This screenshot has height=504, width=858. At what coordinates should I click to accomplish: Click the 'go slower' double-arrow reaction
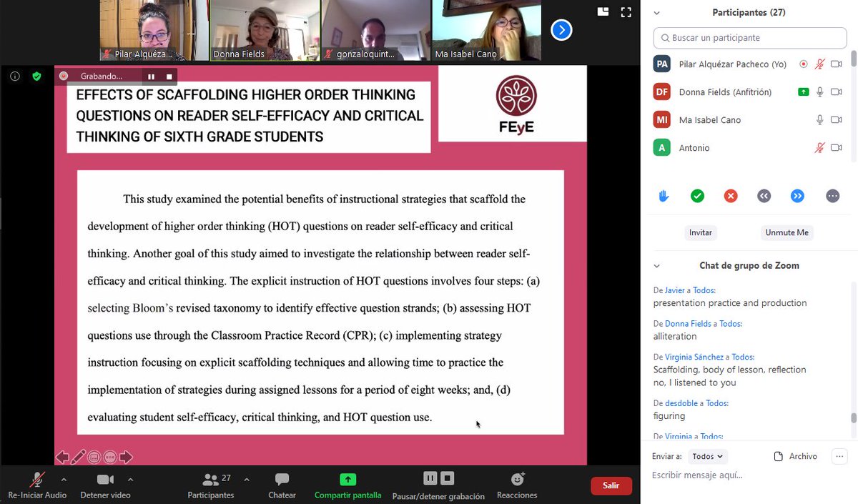coord(764,195)
